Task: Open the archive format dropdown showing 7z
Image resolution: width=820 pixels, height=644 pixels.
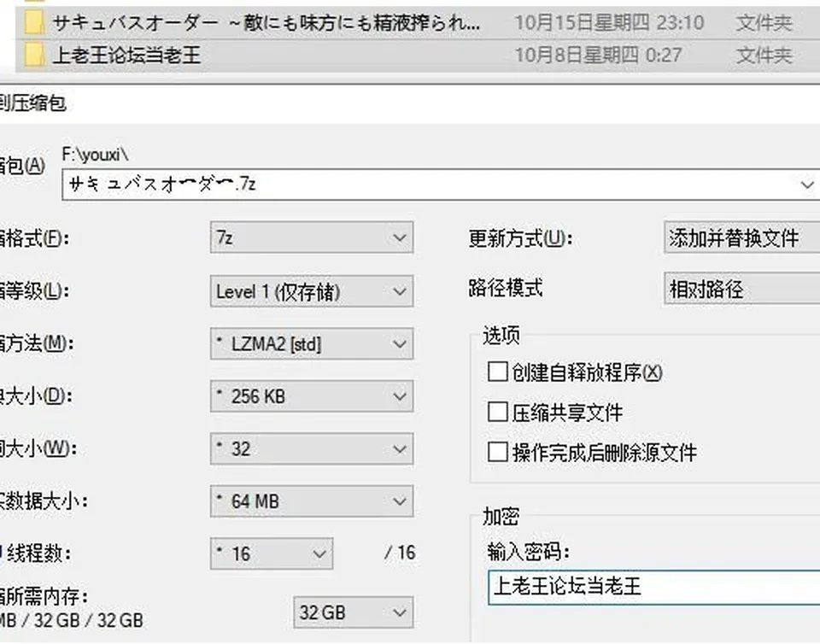Action: (312, 237)
